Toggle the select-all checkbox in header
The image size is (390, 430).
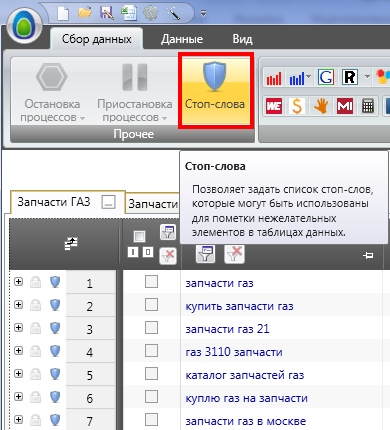pyautogui.click(x=139, y=236)
